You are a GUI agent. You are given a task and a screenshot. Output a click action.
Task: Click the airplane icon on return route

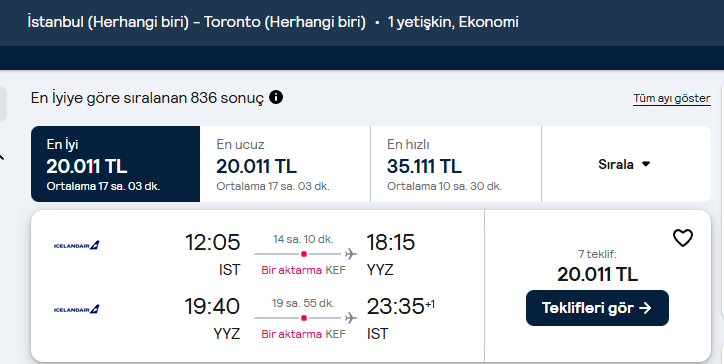[350, 317]
